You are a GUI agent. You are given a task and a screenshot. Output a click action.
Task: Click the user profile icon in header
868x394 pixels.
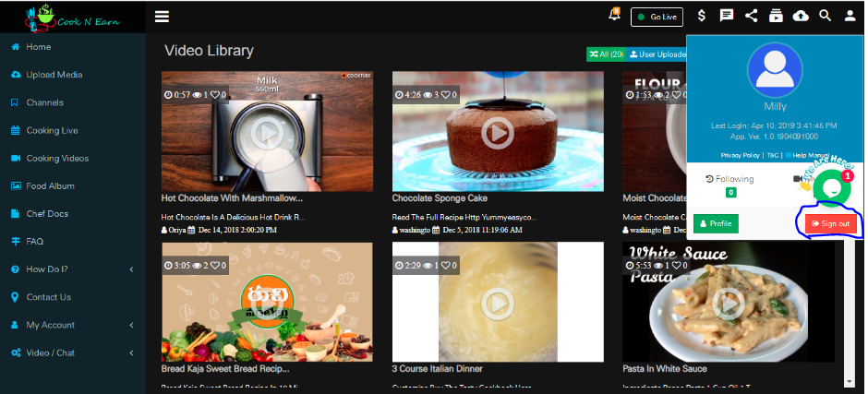(850, 16)
